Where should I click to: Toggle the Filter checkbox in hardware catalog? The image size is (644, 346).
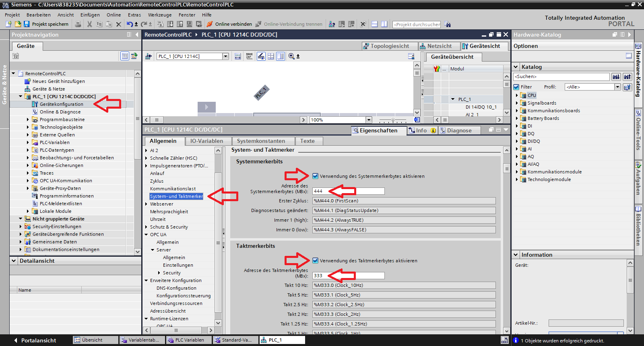point(516,86)
